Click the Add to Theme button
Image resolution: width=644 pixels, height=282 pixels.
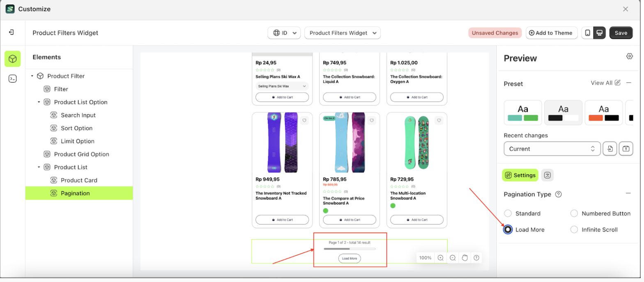(551, 33)
